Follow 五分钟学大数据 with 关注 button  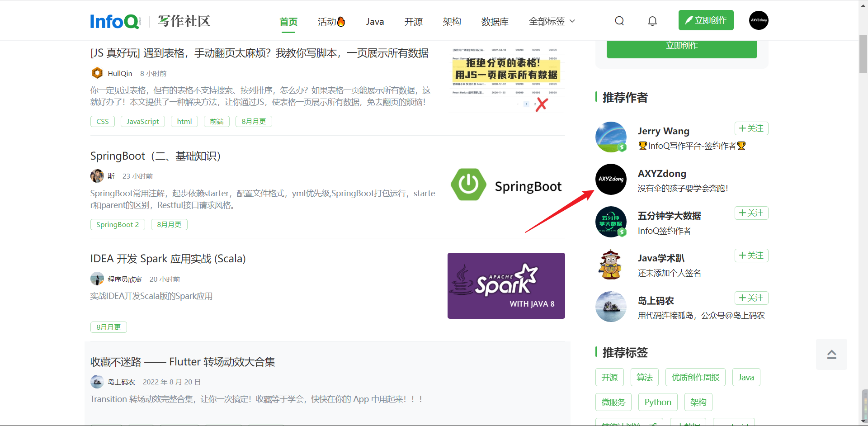click(751, 213)
